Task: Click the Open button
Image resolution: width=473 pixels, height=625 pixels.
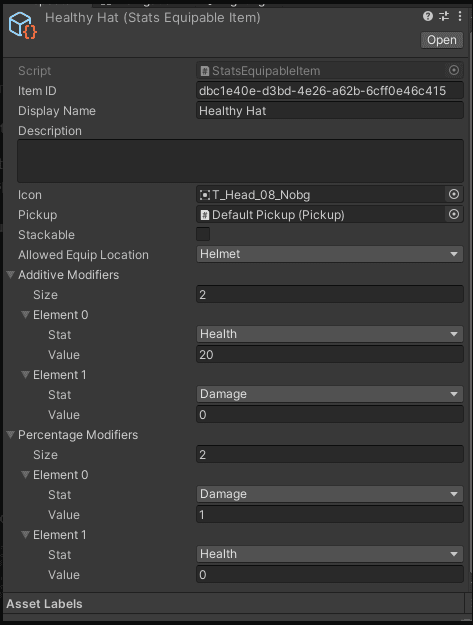Action: (442, 40)
